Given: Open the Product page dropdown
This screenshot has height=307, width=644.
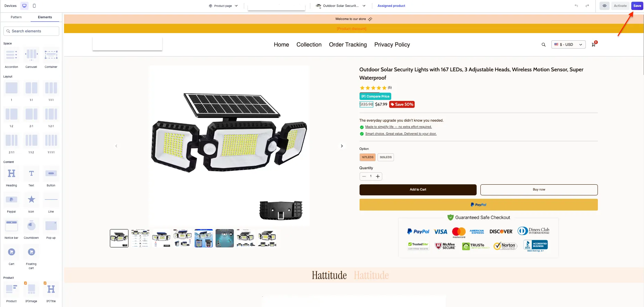Looking at the screenshot, I should [x=223, y=6].
